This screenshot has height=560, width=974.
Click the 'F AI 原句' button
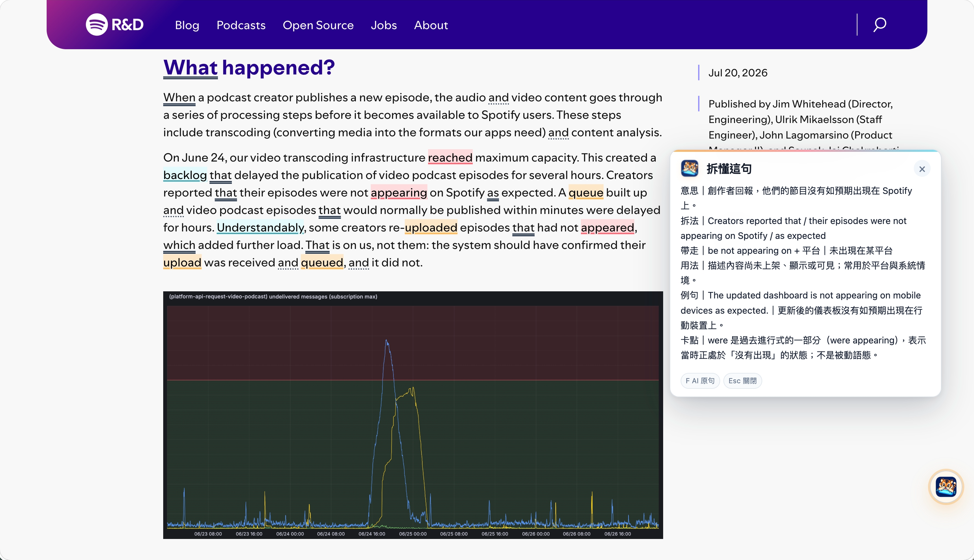coord(700,381)
